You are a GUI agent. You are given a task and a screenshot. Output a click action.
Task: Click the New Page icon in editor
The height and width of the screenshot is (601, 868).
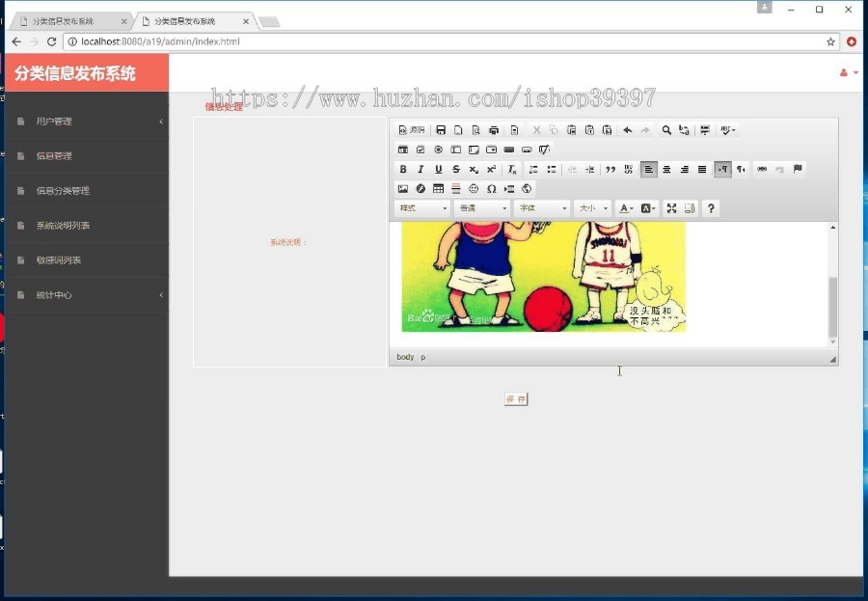pyautogui.click(x=458, y=130)
